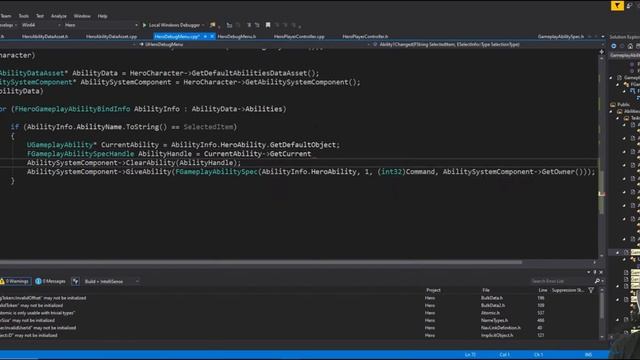Select the NavLinkDefinition.h error row
The width and height of the screenshot is (640, 360).
coord(299,328)
